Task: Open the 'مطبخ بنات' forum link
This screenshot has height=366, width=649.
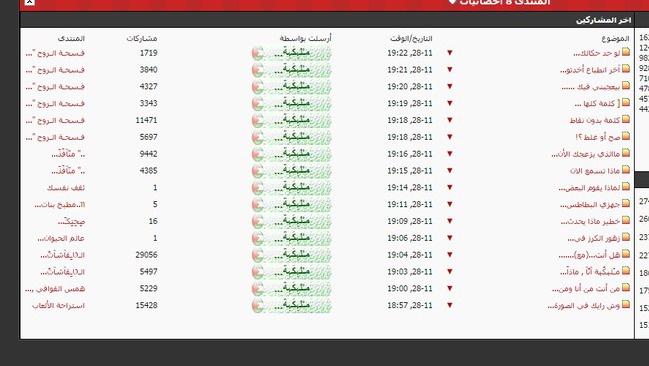Action: point(60,205)
